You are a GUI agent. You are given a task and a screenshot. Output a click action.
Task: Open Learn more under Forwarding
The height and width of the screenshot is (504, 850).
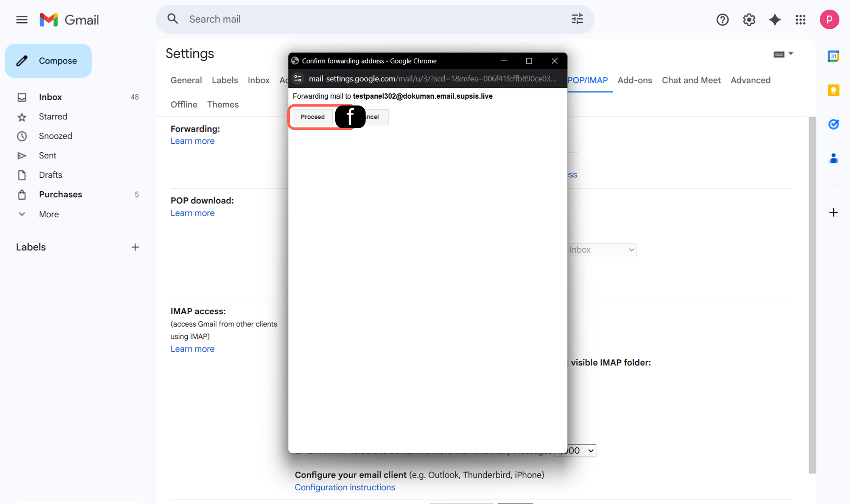tap(192, 141)
